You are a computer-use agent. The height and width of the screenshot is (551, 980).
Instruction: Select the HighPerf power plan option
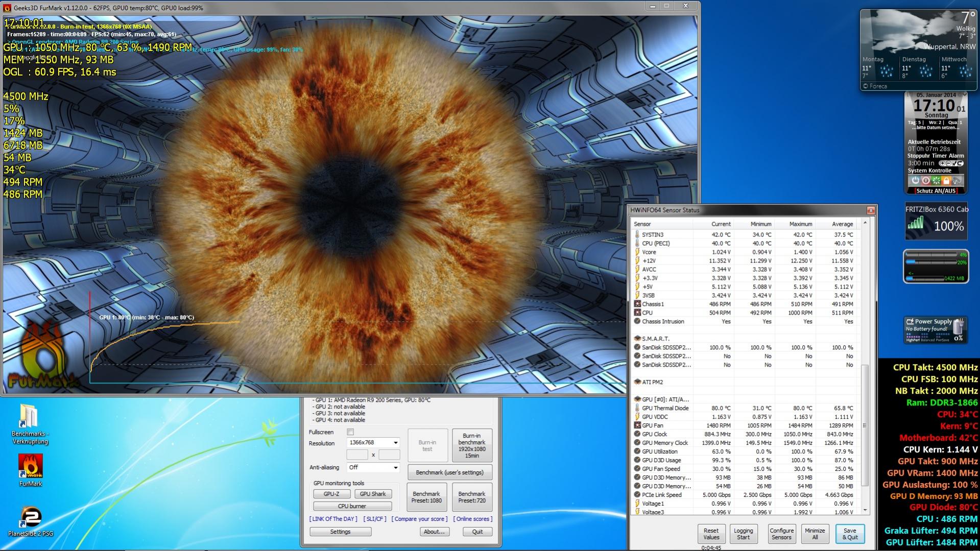(x=912, y=340)
